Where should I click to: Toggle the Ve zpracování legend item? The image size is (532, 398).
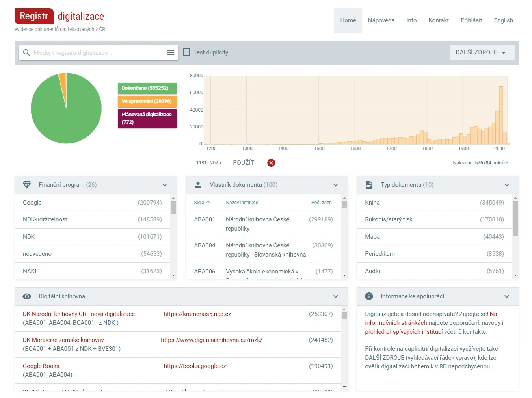point(147,101)
